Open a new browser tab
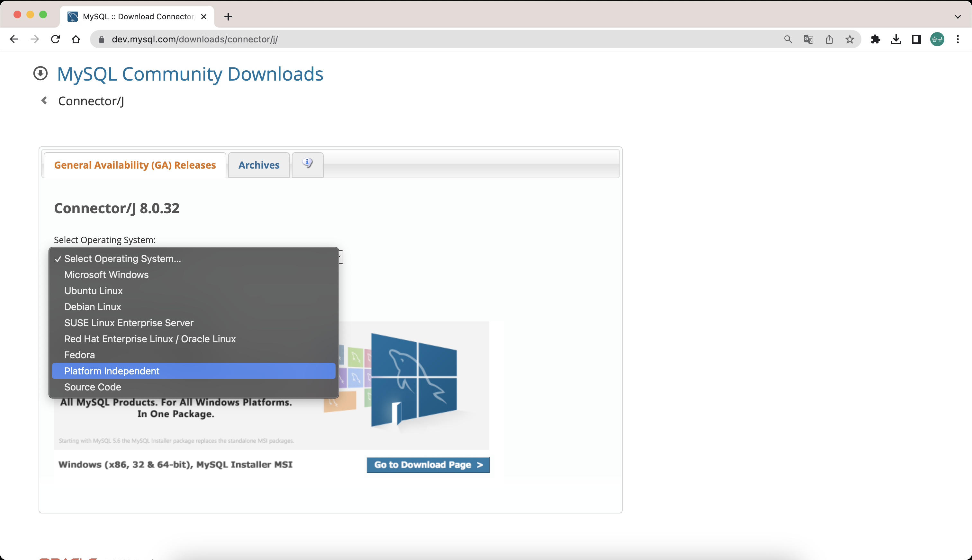The height and width of the screenshot is (560, 972). coord(228,17)
